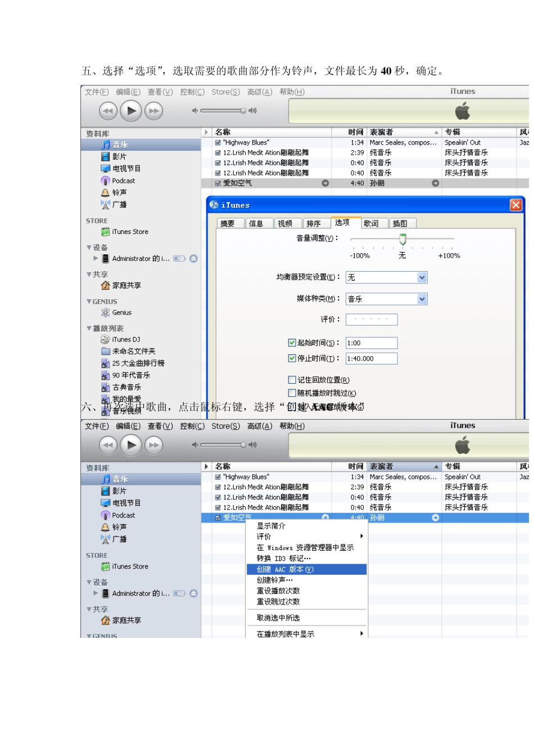Choose 创建铃声 from the context menu

click(307, 580)
